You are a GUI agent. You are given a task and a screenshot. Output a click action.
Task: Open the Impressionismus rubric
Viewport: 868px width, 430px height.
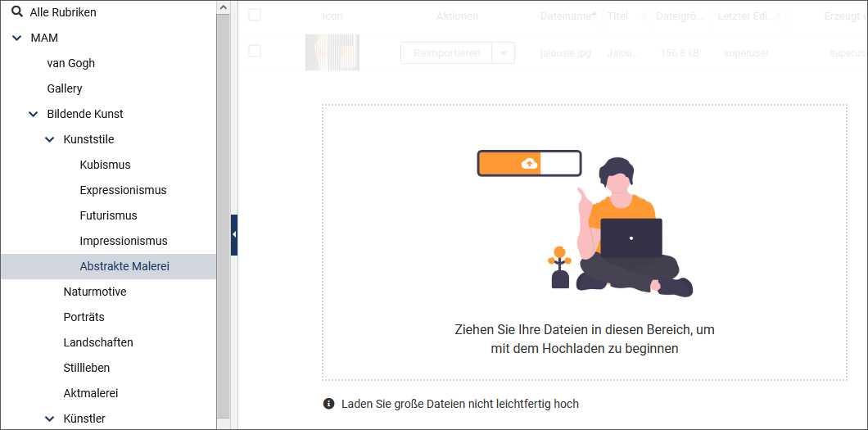coord(124,242)
